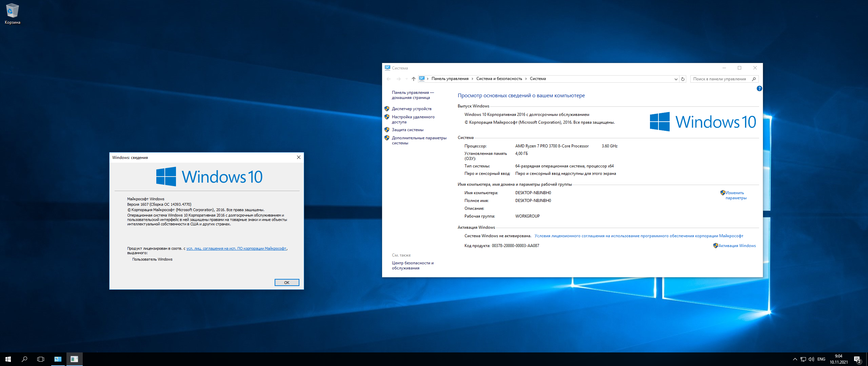Screen dimensions: 868x366
Task: Click computer name DESKTOP-NBJNBH0 next to Имя компьютера
Action: pos(533,193)
